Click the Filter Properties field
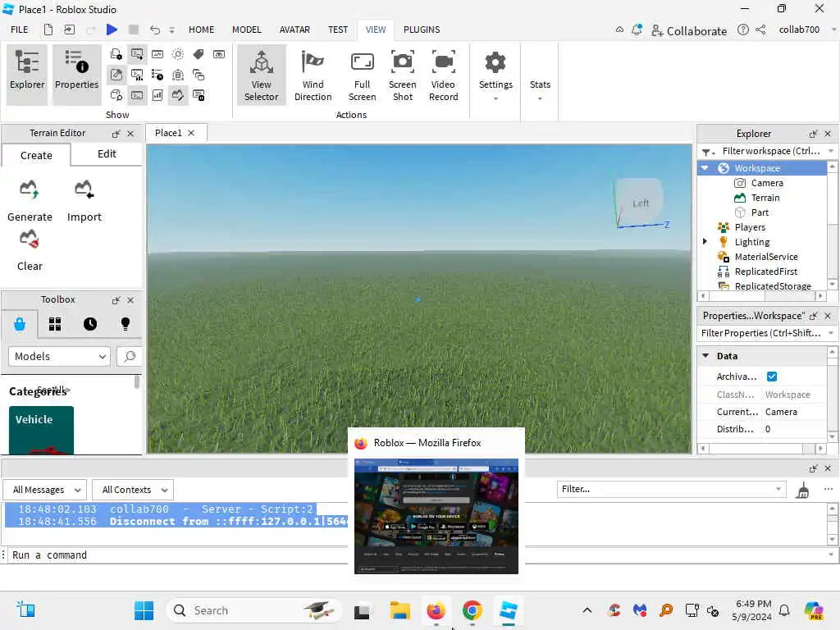 pyautogui.click(x=766, y=333)
